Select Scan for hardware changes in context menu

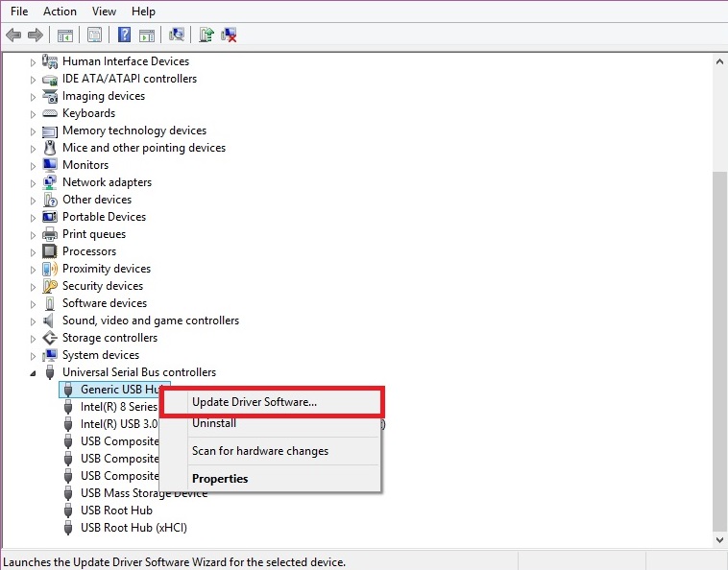click(270, 451)
